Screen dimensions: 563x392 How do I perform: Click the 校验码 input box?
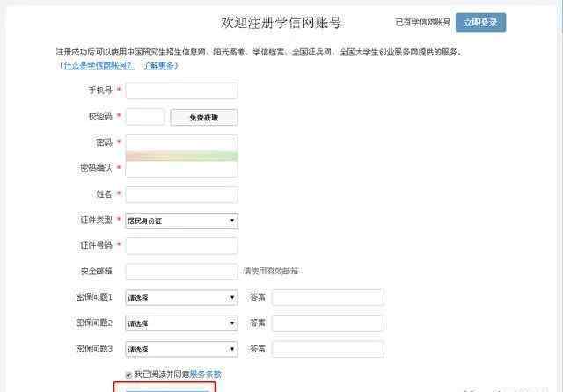(x=145, y=117)
